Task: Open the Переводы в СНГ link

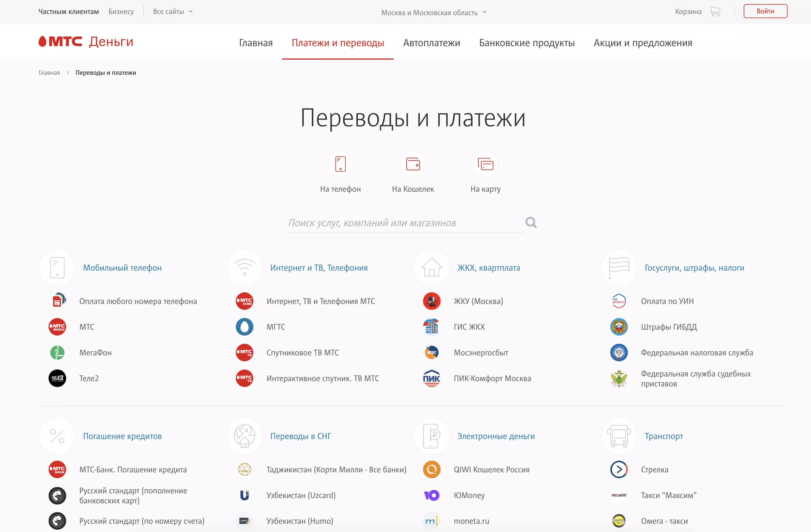Action: tap(300, 436)
